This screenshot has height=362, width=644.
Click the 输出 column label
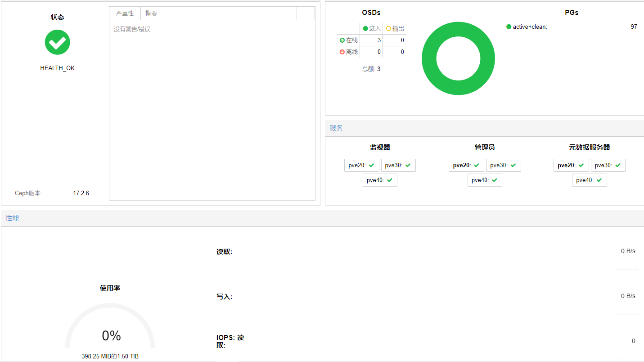[398, 29]
